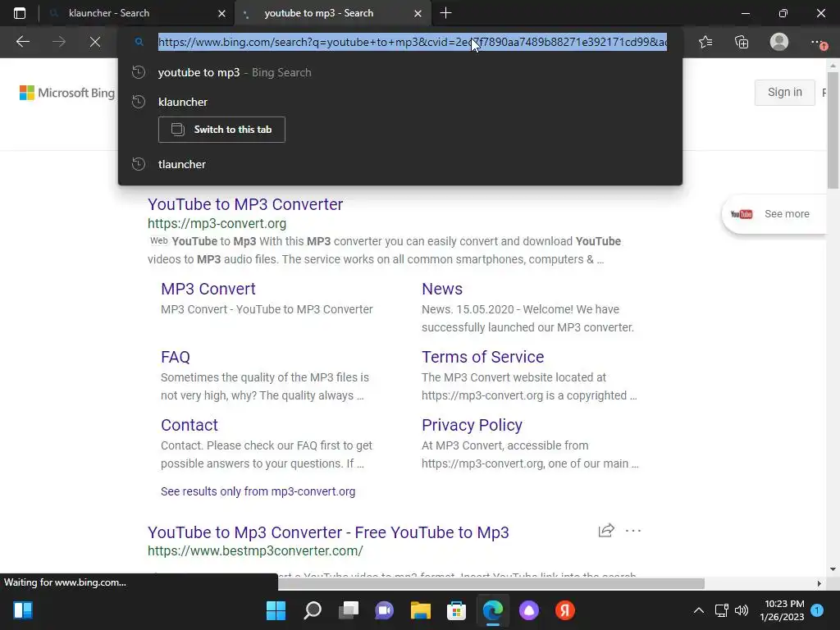Click the vertical scrollbar thumb
The image size is (840, 630).
pos(833,130)
